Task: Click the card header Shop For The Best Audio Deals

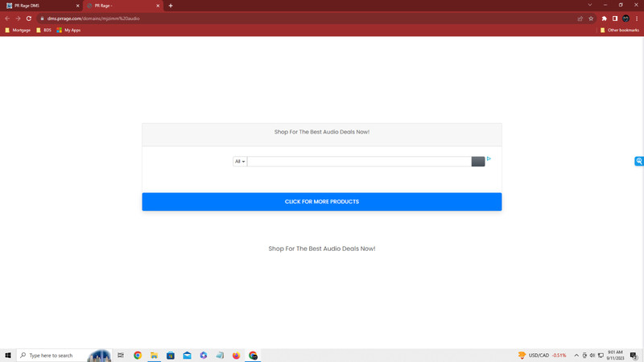Action: tap(321, 132)
